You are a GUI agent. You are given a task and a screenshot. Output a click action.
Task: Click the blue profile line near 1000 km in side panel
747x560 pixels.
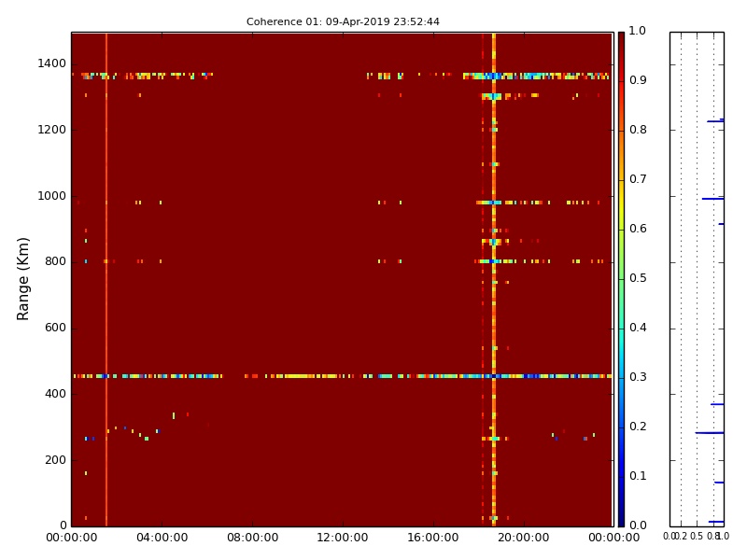[x=713, y=199]
